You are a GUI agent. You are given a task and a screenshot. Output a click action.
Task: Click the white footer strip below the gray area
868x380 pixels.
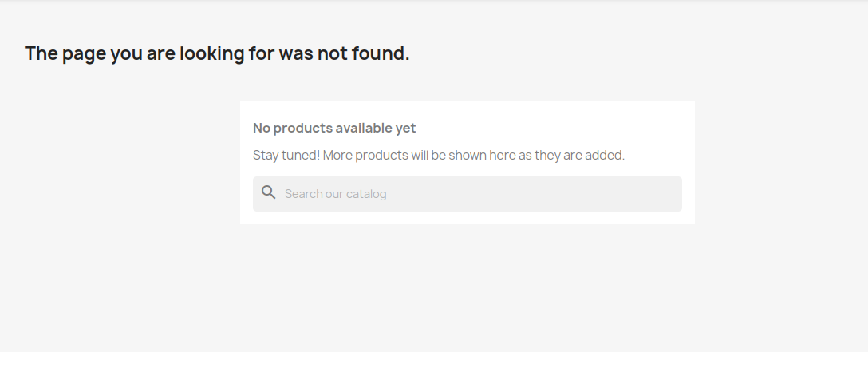[x=434, y=366]
